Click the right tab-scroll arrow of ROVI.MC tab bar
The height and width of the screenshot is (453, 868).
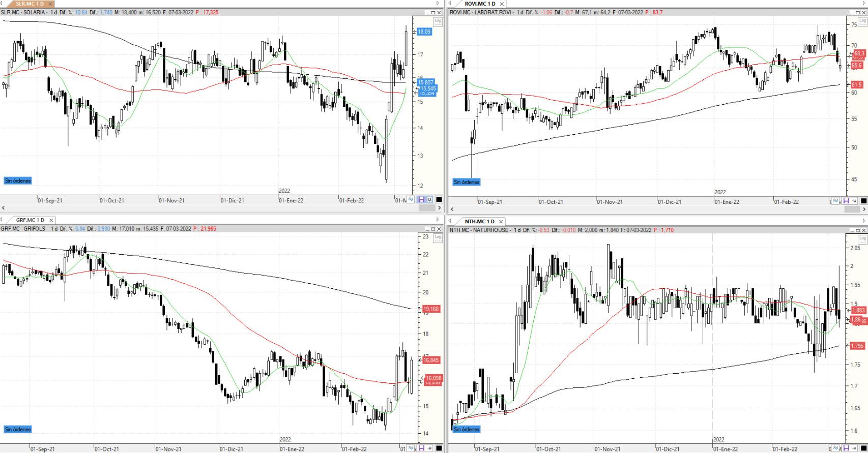[x=863, y=4]
